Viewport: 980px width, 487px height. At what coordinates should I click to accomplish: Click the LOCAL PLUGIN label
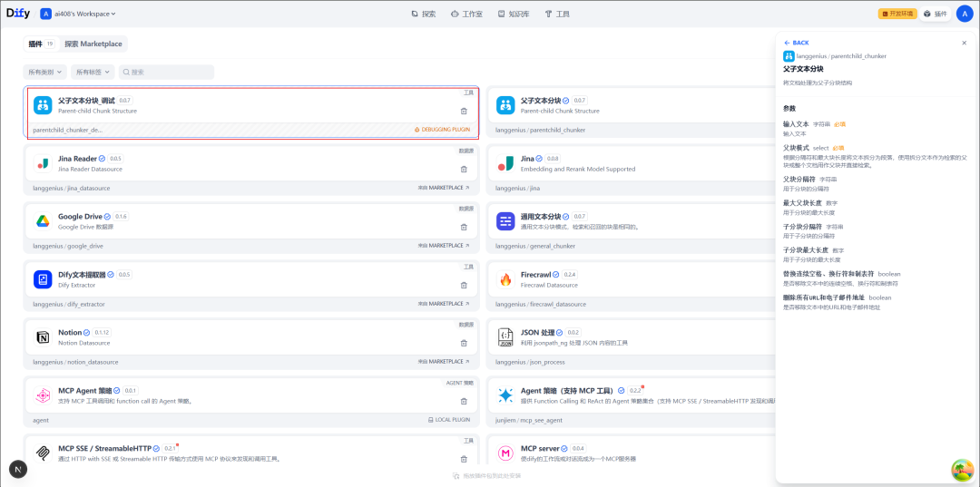(x=449, y=420)
